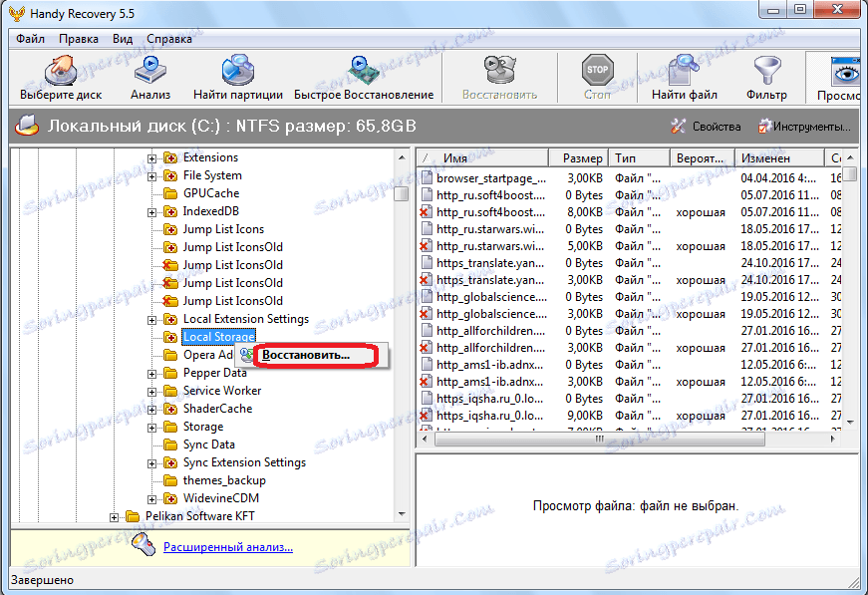Open the Вид menu
Viewport: 868px width, 595px height.
123,39
